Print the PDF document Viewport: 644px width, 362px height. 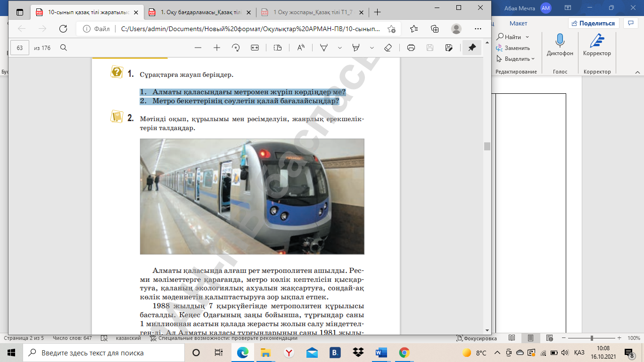point(411,48)
